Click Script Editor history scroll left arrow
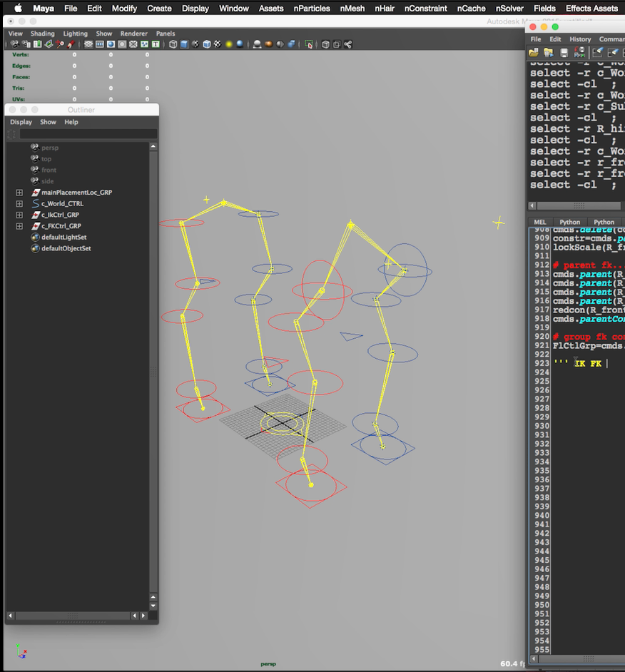 532,205
